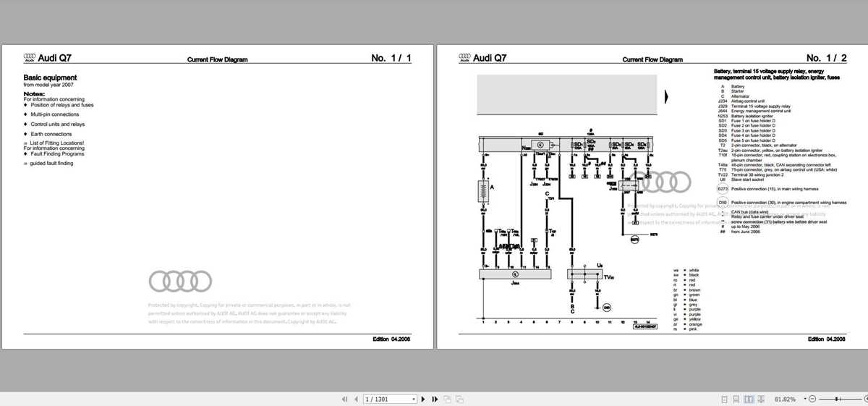
Task: Click 'No. 1 / 1' page label
Action: pyautogui.click(x=391, y=58)
